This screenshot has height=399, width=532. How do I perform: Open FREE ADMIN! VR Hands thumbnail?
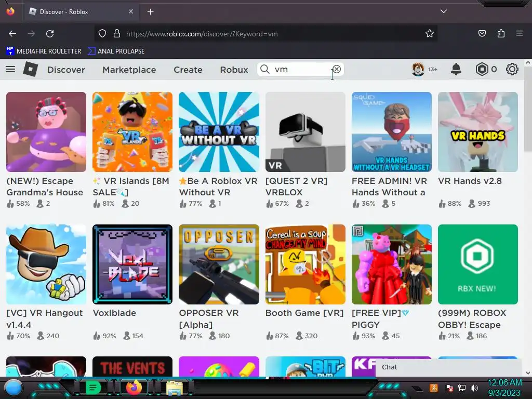(x=392, y=132)
